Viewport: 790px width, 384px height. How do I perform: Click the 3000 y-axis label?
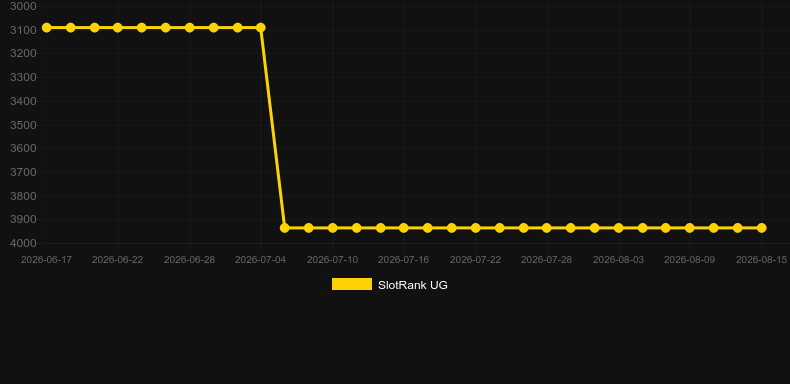pos(23,6)
